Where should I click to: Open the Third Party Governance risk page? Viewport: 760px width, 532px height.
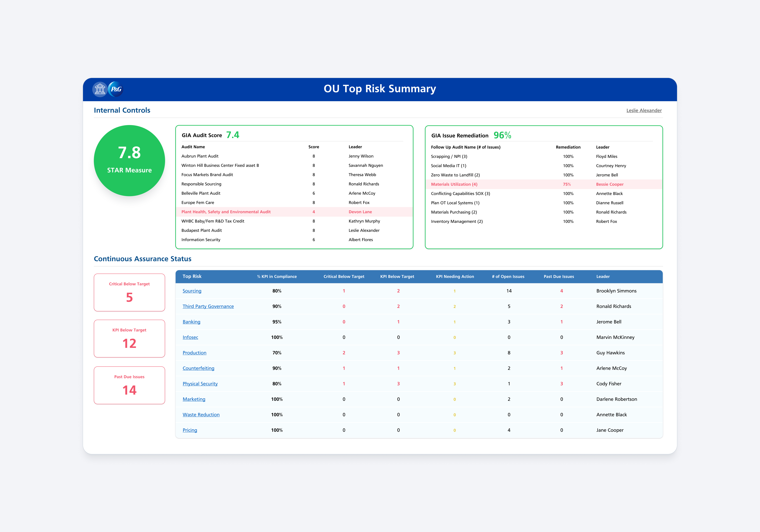click(208, 306)
